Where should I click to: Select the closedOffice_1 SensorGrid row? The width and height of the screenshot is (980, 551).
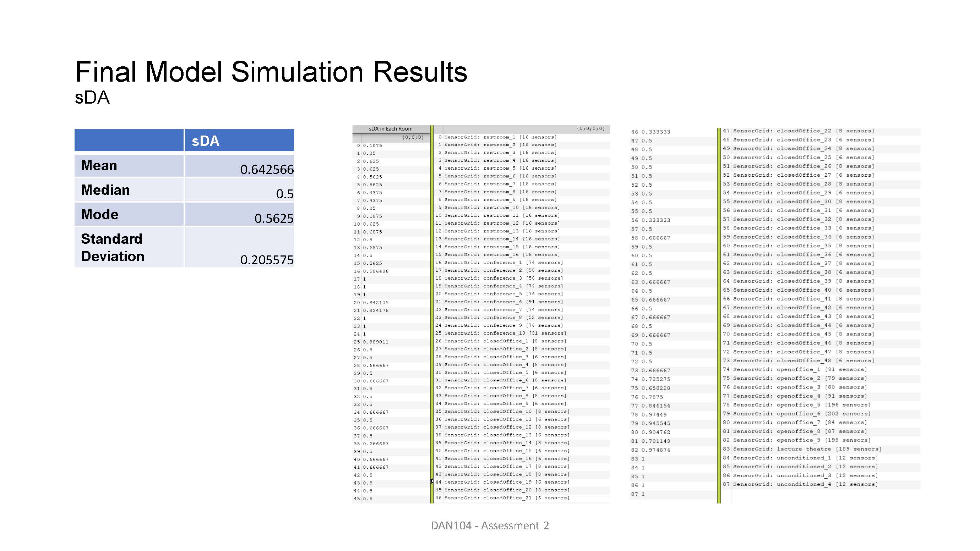coord(505,341)
